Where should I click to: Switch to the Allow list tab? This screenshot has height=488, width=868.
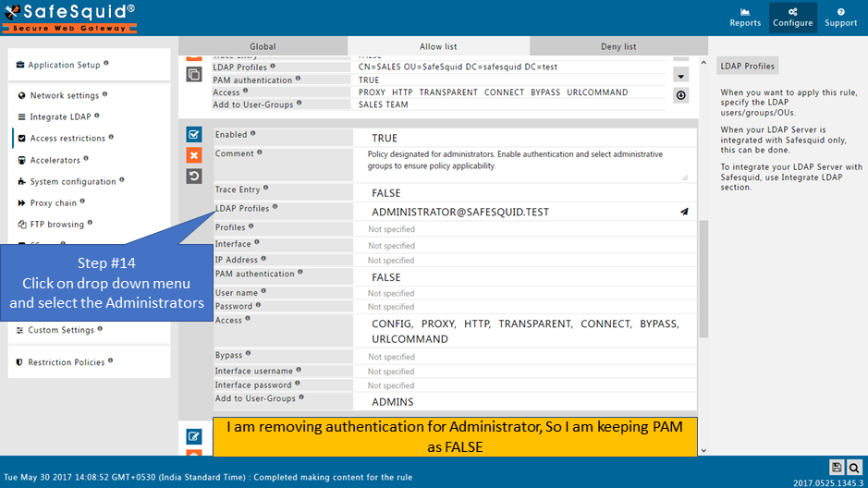(438, 46)
